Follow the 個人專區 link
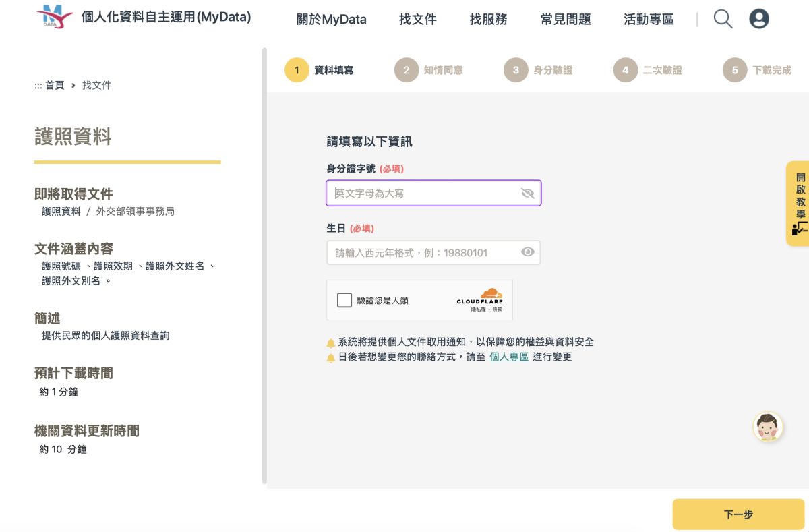Image resolution: width=809 pixels, height=532 pixels. pos(509,357)
